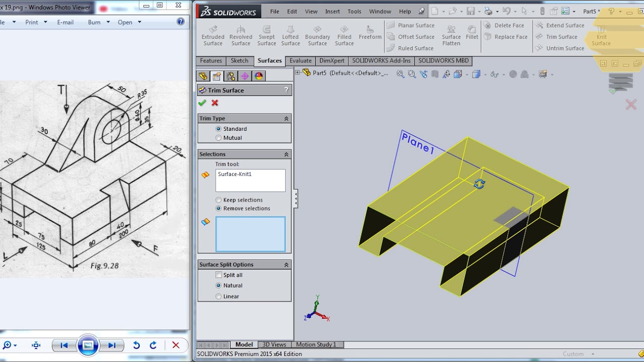Viewport: 644px width, 362px height.
Task: Collapse the Selections section
Action: [286, 154]
